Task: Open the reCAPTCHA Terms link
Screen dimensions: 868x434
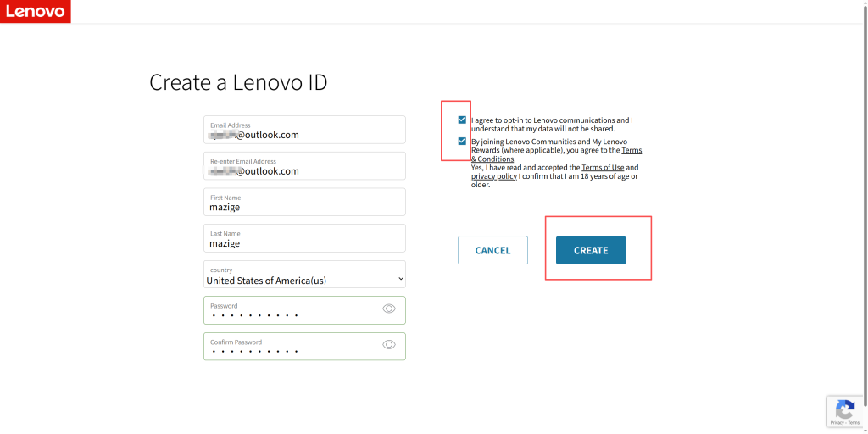Action: [854, 422]
